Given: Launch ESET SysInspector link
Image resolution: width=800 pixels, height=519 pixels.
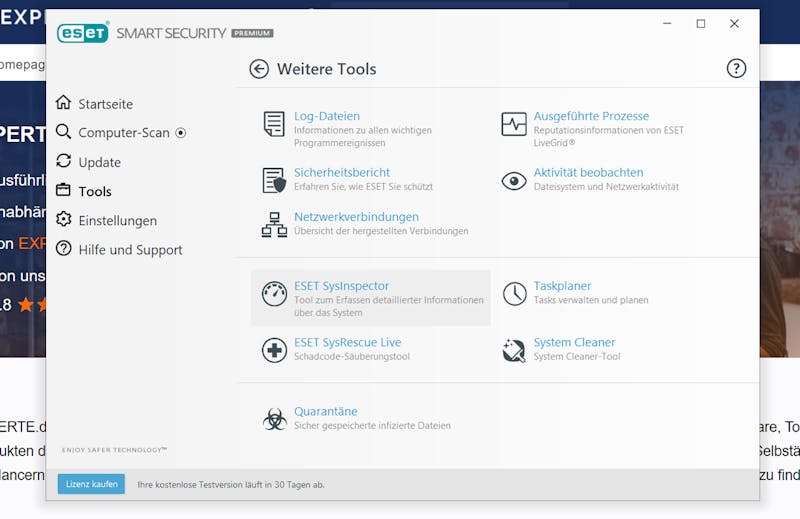Looking at the screenshot, I should 341,286.
